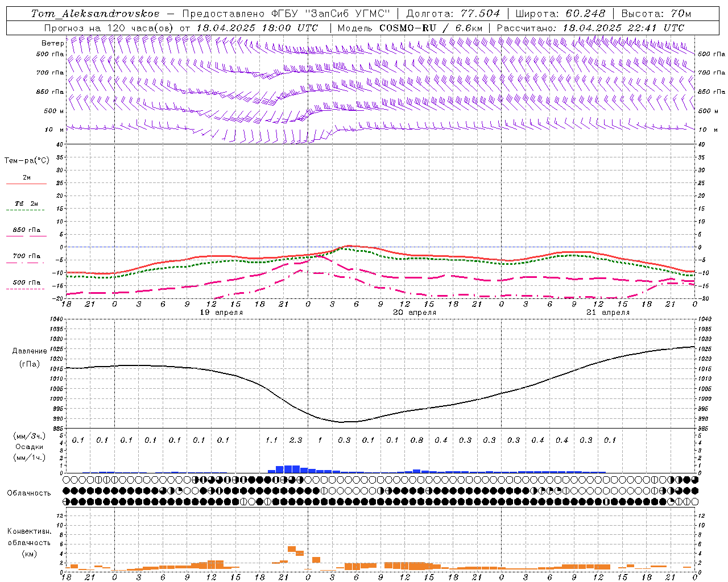Click the (мм/3ч.) precipitation unit label
The height and width of the screenshot is (582, 728).
pos(30,436)
